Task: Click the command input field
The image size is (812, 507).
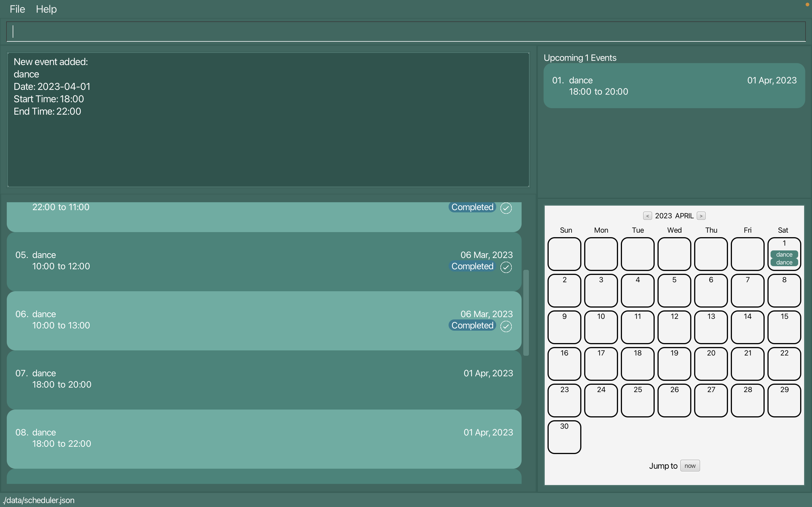Action: (405, 32)
